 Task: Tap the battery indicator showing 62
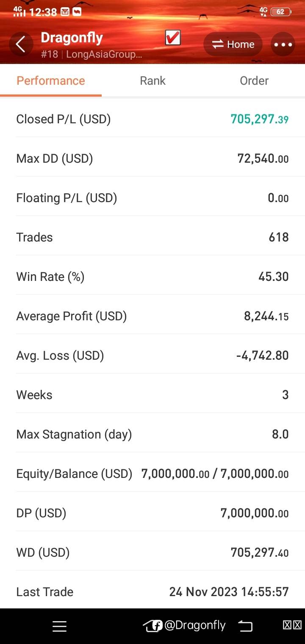pyautogui.click(x=280, y=12)
